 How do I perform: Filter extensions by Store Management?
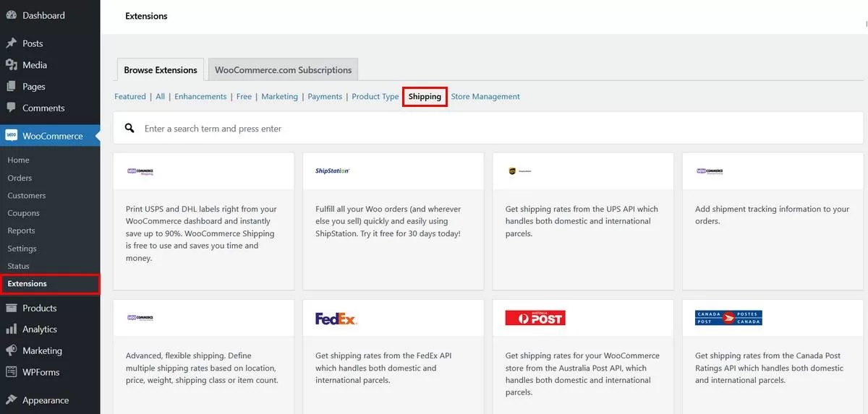point(485,97)
